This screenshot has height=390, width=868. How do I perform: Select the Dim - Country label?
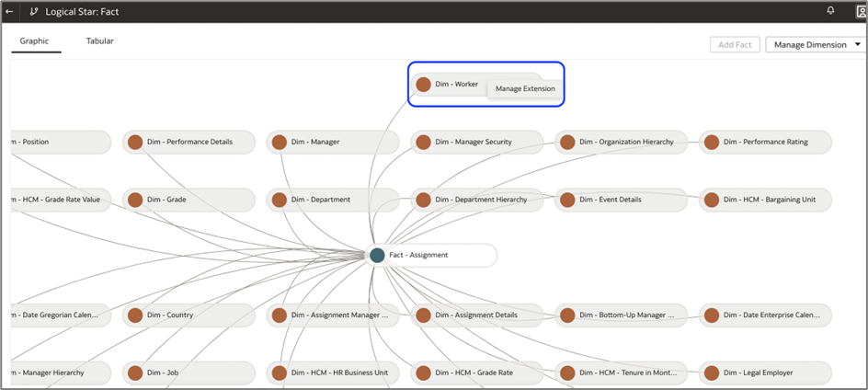[x=170, y=315]
